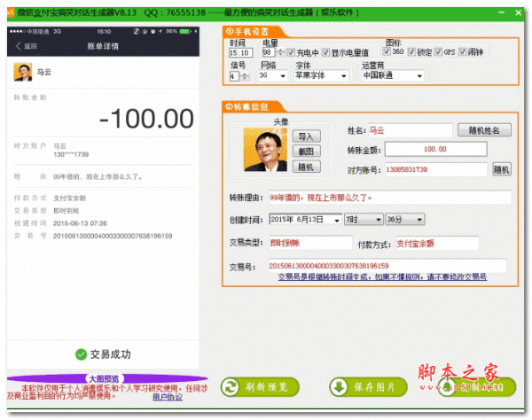Open the minute dropdown showing 36分
Screen dimensions: 532x420
tap(405, 220)
